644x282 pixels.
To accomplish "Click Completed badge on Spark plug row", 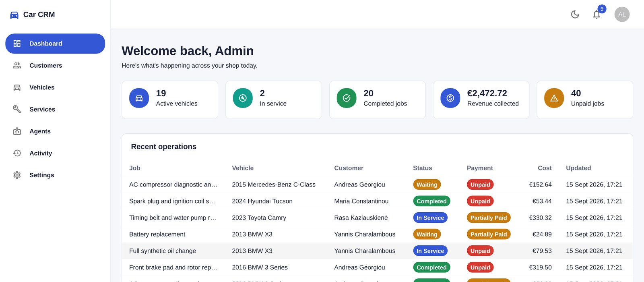I will [431, 201].
